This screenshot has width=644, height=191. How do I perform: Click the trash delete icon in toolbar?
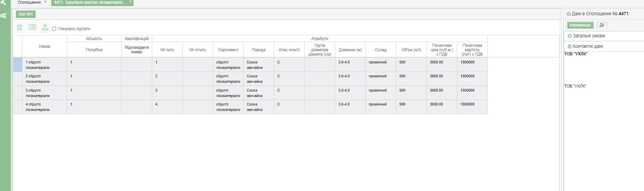coord(20,27)
